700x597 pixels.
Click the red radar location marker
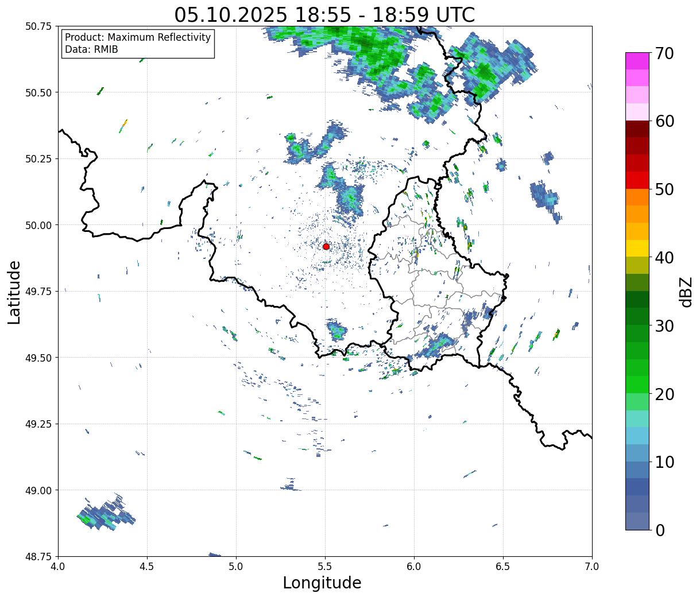pyautogui.click(x=326, y=246)
